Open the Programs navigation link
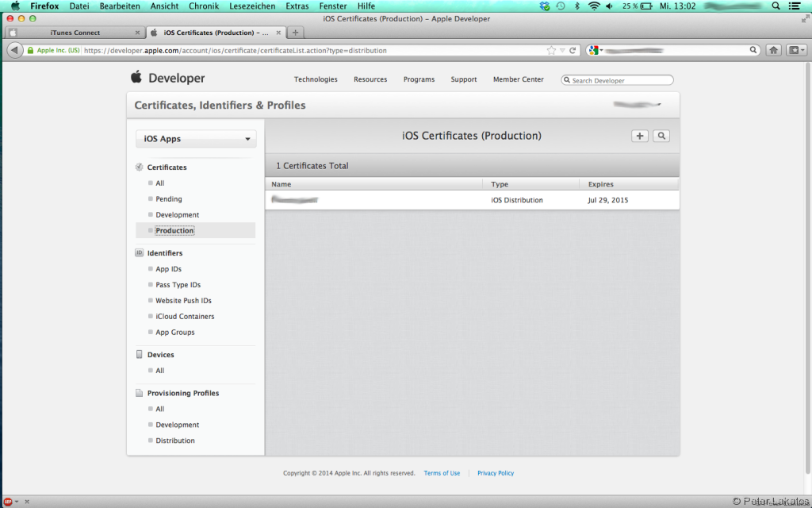The width and height of the screenshot is (812, 508). coord(419,79)
